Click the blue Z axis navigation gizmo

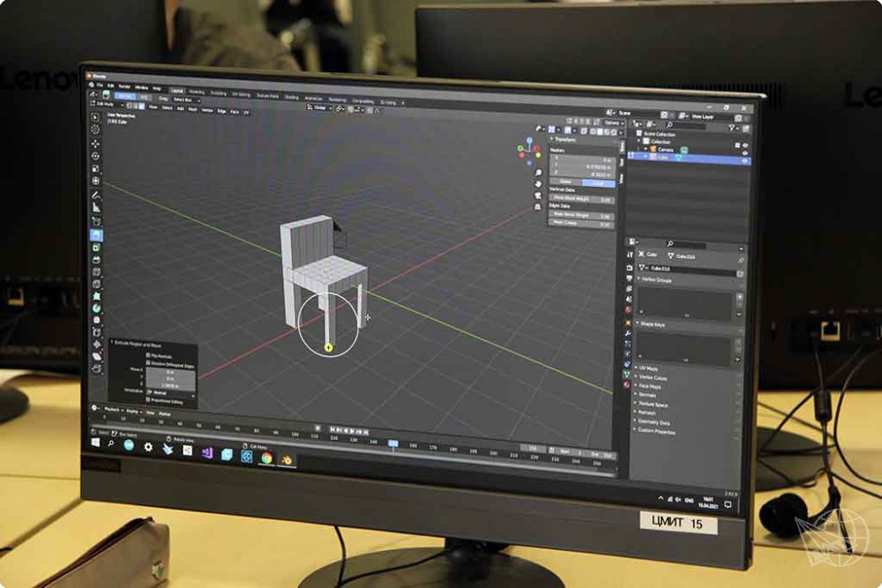click(529, 140)
